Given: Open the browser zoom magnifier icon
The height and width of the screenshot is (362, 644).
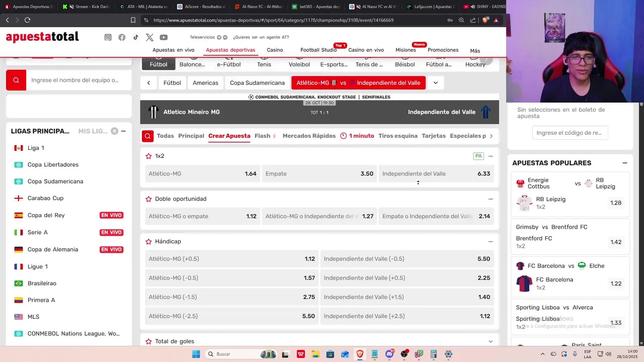Looking at the screenshot, I should 461,20.
